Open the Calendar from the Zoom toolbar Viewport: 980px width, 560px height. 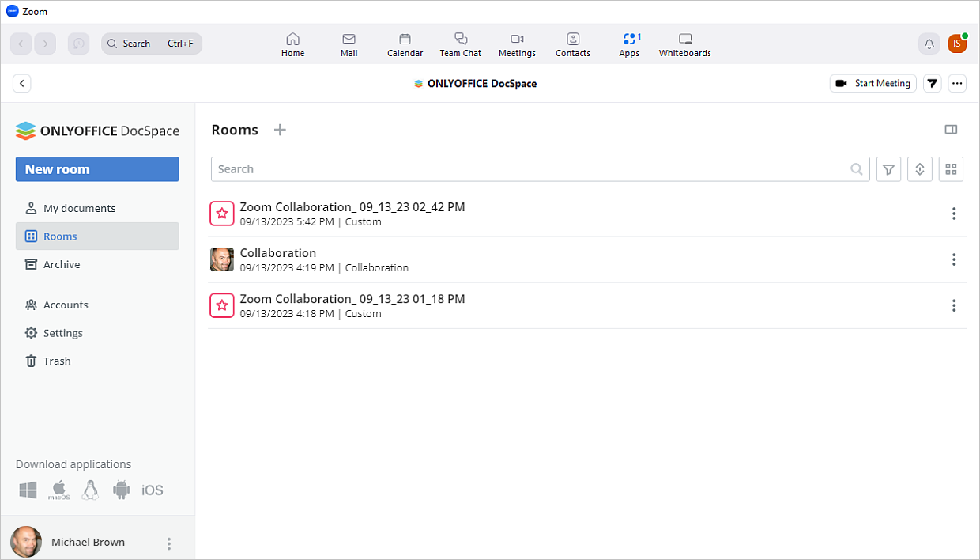pyautogui.click(x=405, y=44)
